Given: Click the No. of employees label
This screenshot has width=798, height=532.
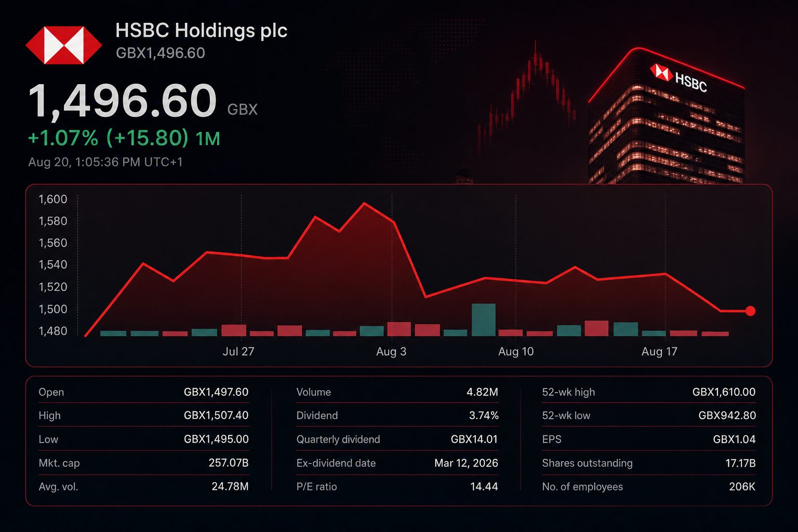Looking at the screenshot, I should [582, 487].
